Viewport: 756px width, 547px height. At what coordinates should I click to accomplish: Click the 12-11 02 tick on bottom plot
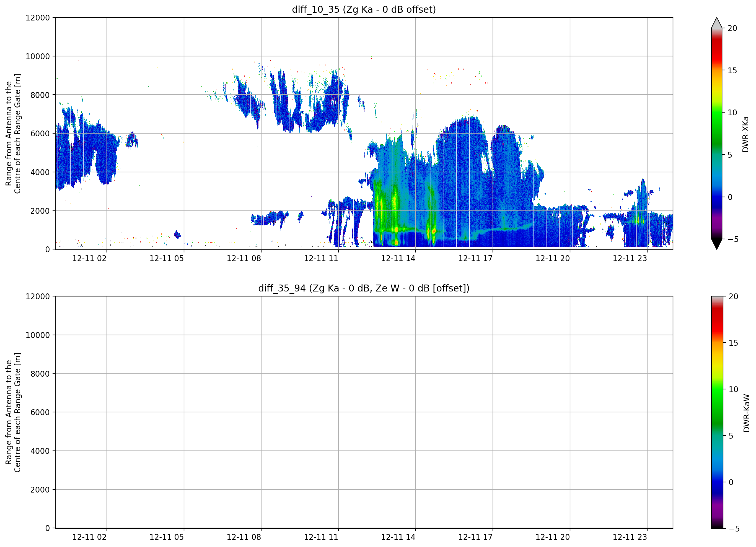pyautogui.click(x=89, y=537)
